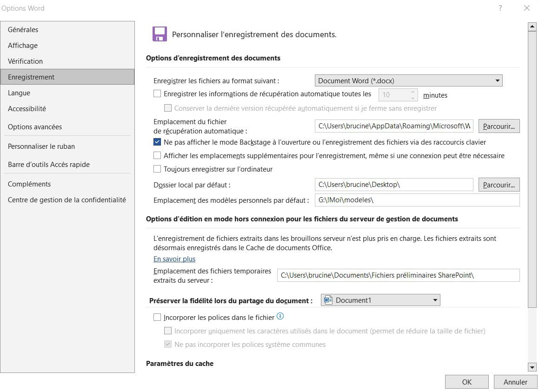Open the En savoir plus link
This screenshot has width=539, height=392.
tap(174, 259)
